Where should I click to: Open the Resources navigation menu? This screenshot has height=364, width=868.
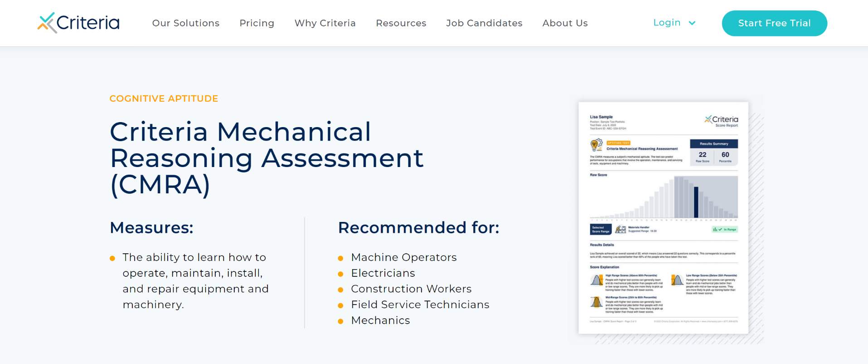click(401, 23)
